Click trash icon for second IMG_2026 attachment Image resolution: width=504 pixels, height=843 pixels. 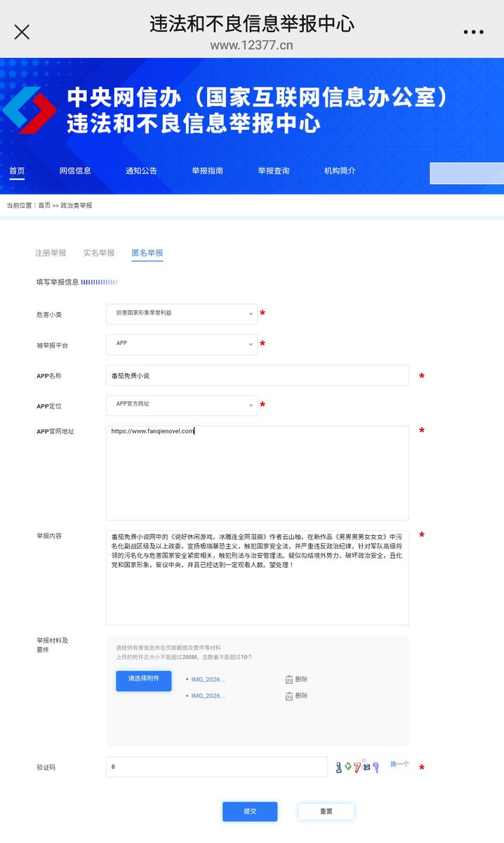pyautogui.click(x=289, y=696)
